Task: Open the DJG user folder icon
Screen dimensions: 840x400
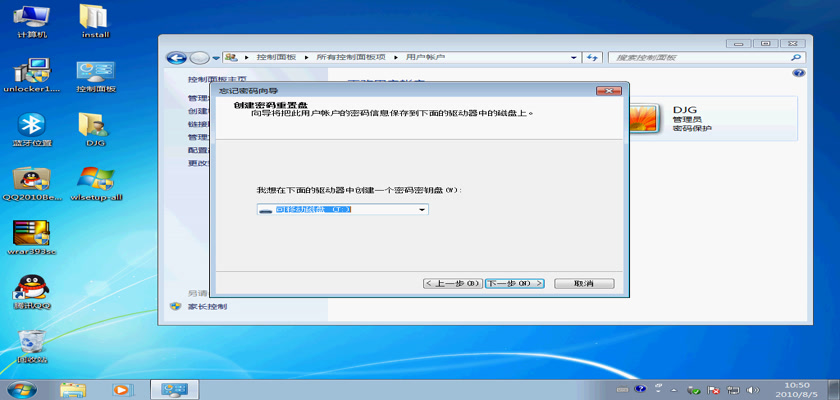Action: click(x=94, y=126)
